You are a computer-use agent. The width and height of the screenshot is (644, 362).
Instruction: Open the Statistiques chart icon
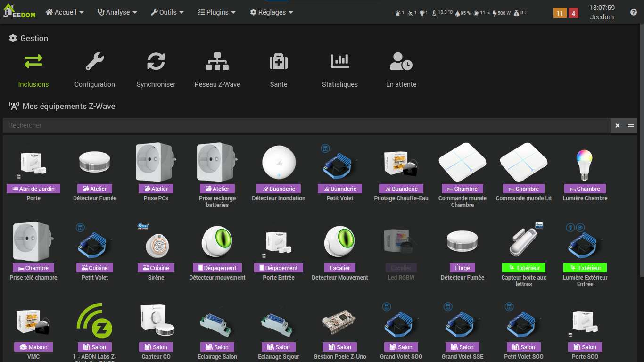(x=340, y=62)
